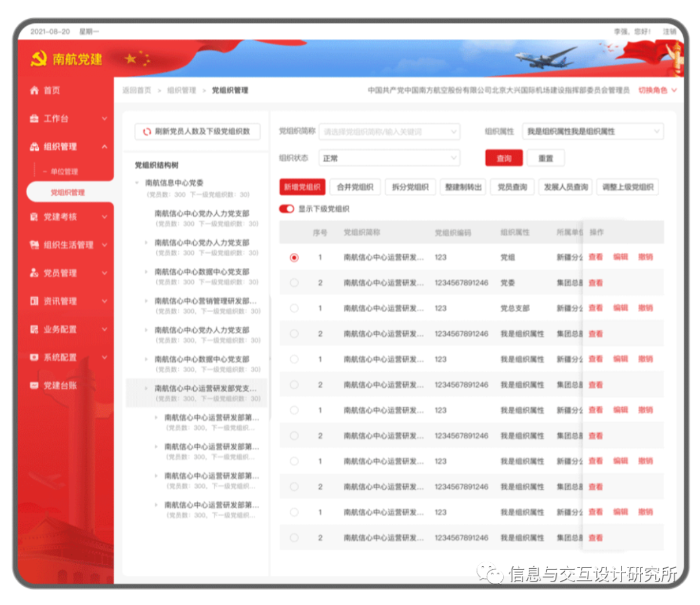Click 撤销 in the 党总支部 row
The image size is (700, 605).
pyautogui.click(x=646, y=308)
